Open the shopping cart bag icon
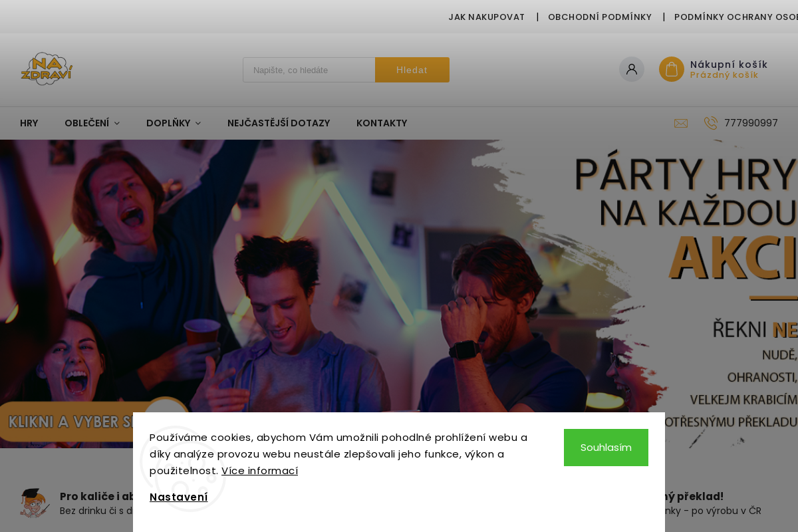The image size is (798, 532). pos(672,69)
